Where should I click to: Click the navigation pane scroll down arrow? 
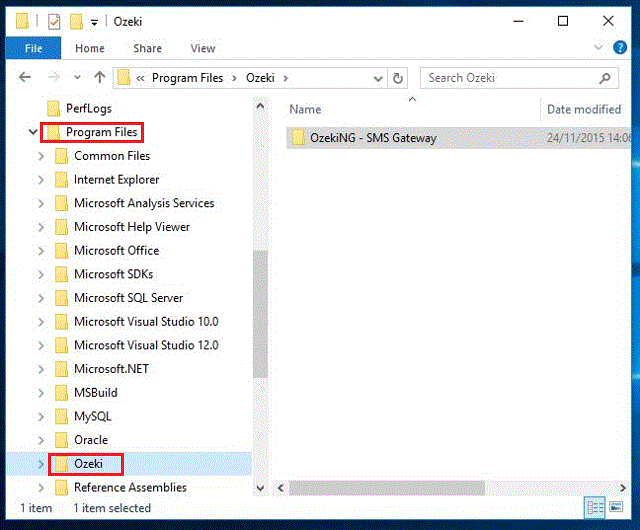(x=260, y=488)
